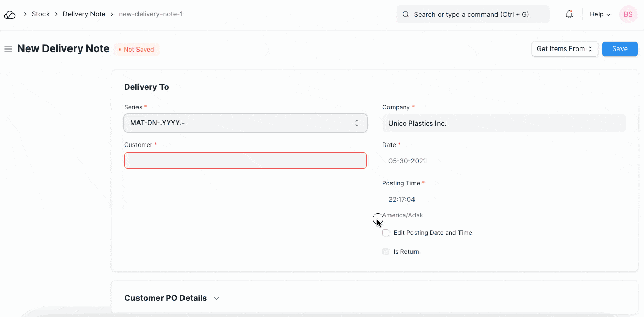
Task: Click the cloud home logo icon
Action: point(10,15)
